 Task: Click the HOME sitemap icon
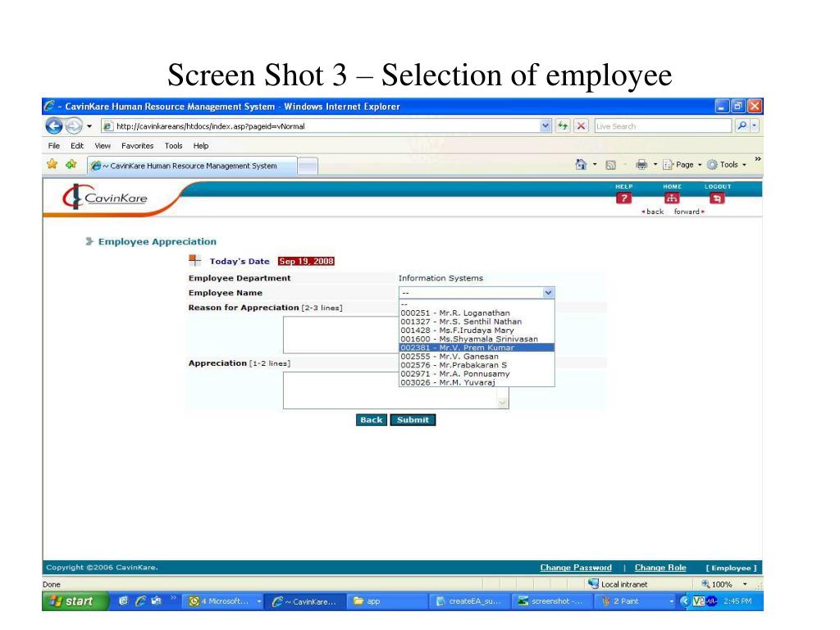tap(672, 199)
